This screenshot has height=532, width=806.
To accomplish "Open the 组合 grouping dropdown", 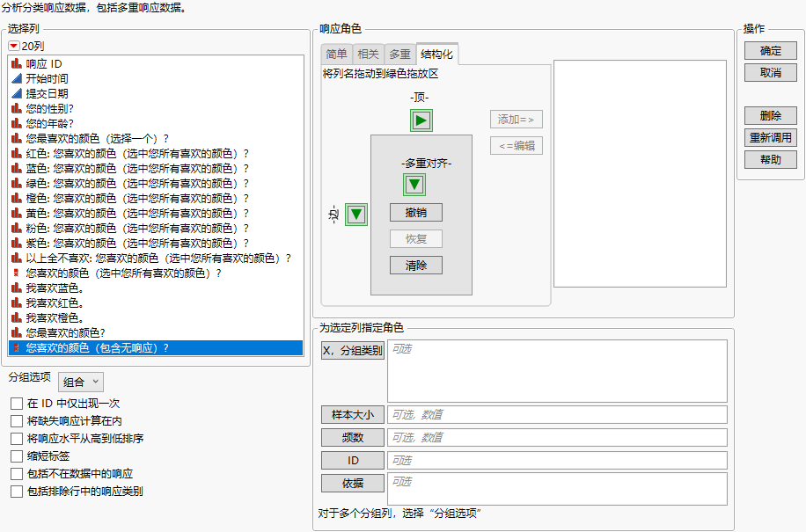I will pyautogui.click(x=80, y=382).
